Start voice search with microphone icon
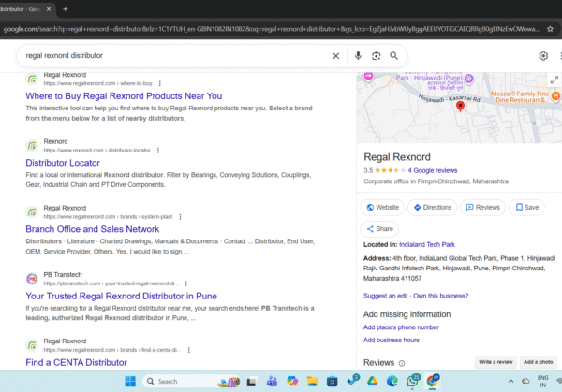Viewport: 562px width, 392px height. click(x=358, y=56)
